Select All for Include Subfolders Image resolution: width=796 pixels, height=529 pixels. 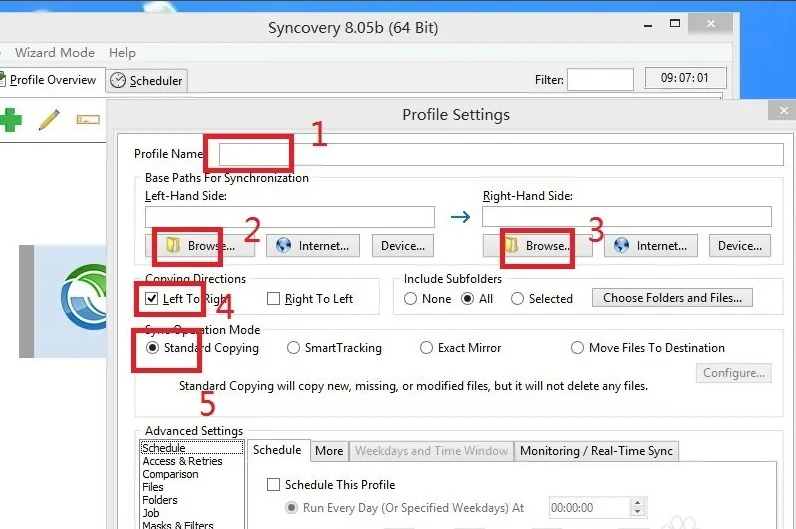(468, 299)
